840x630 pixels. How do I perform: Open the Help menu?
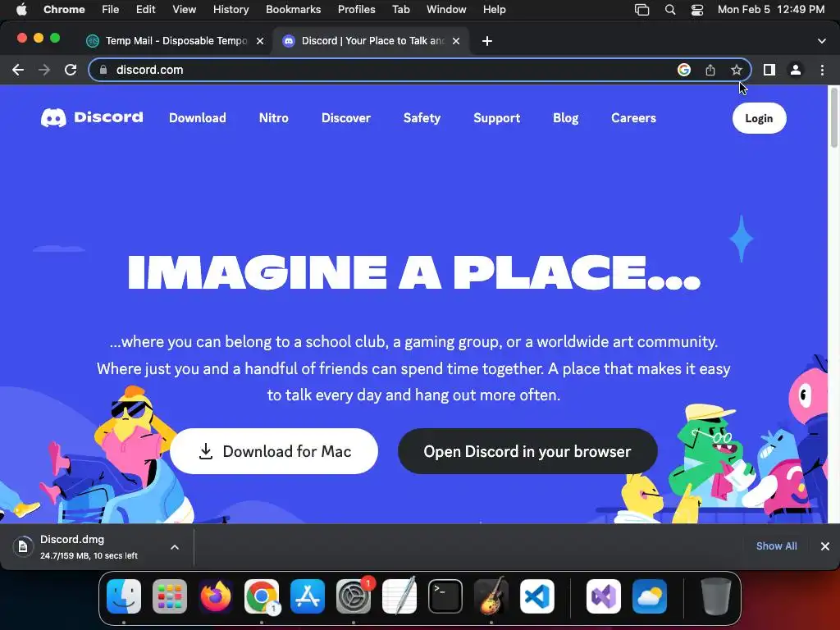pos(494,10)
